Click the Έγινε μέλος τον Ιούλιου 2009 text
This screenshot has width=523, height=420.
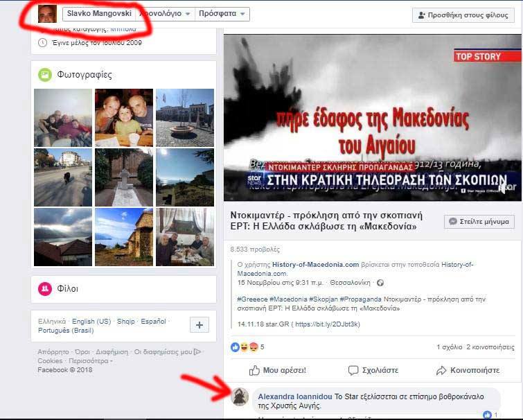[97, 43]
